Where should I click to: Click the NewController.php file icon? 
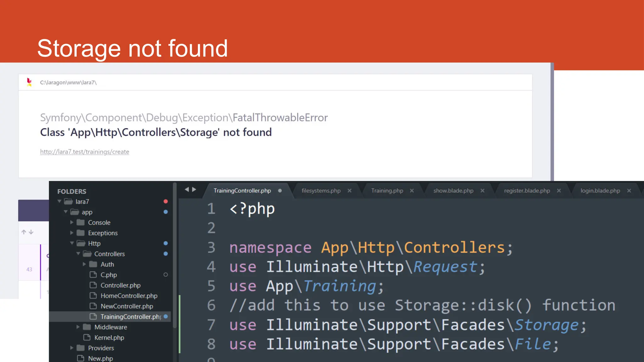[93, 306]
